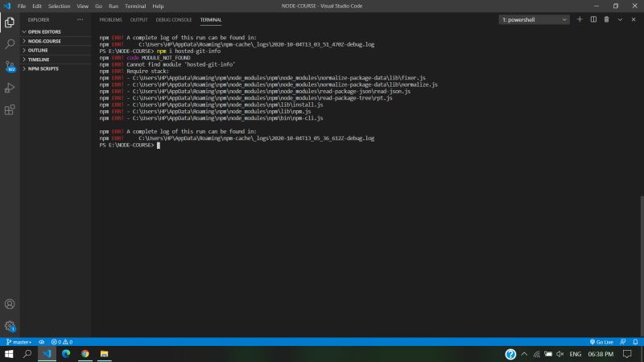This screenshot has height=362, width=644.
Task: Open File Explorer from taskbar
Action: coord(105,354)
